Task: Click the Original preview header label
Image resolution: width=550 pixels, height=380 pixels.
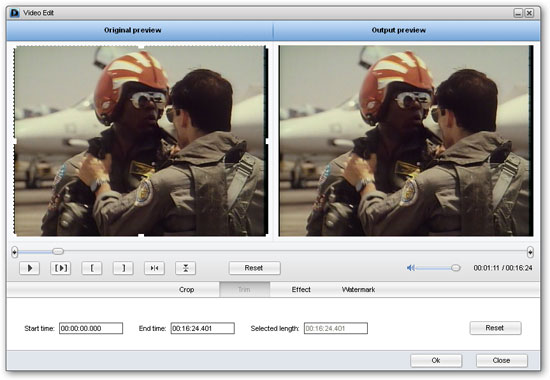Action: click(133, 30)
